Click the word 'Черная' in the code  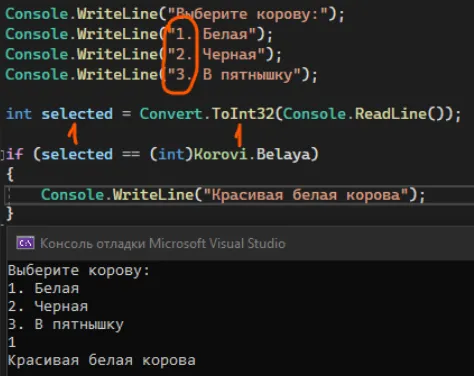tap(230, 54)
